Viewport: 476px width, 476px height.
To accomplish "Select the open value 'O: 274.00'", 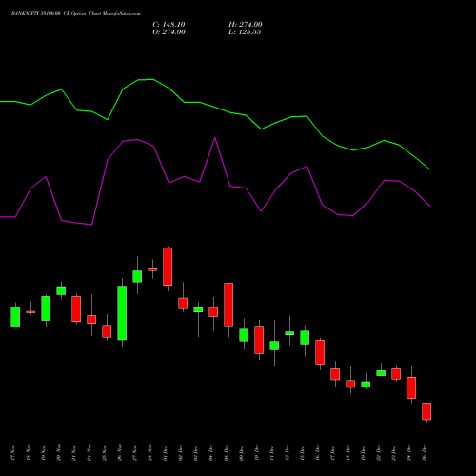I will 169,32.
